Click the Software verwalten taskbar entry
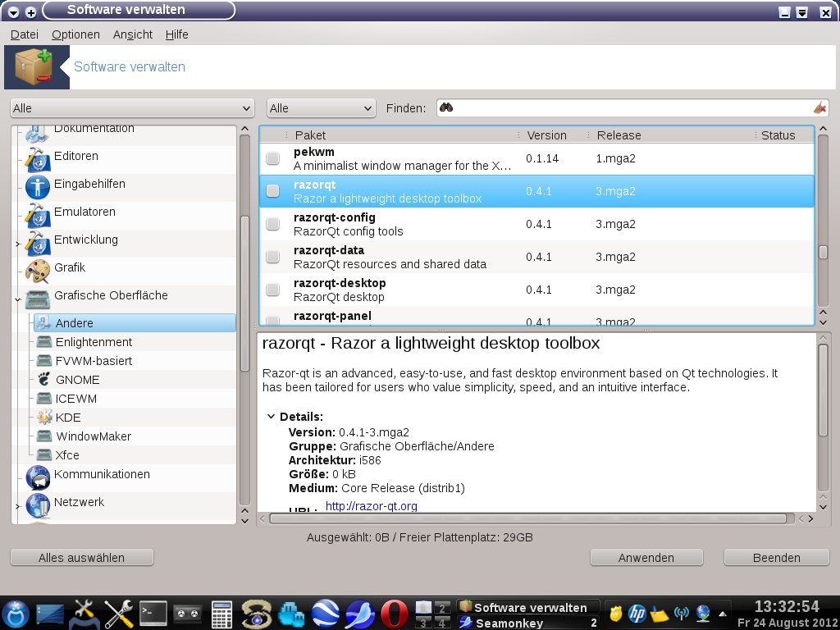The image size is (840, 630). (x=528, y=607)
